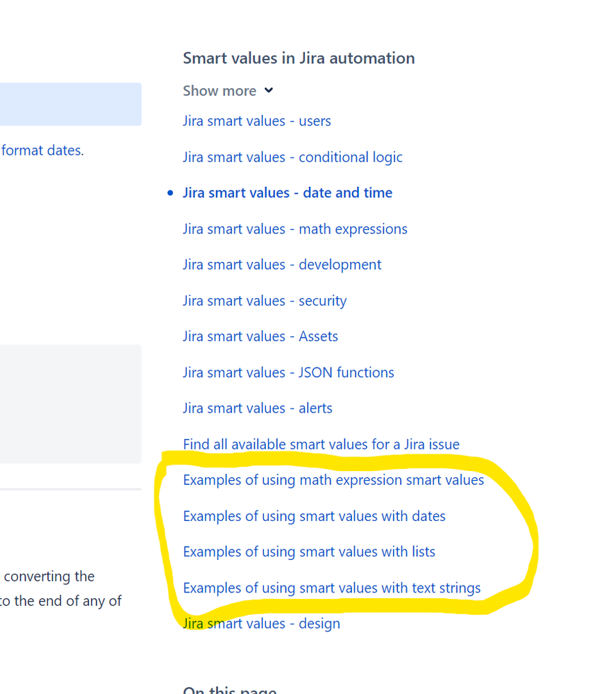Screen dimensions: 616x694
Task: Collapse the Show more dropdown chevron
Action: (269, 90)
